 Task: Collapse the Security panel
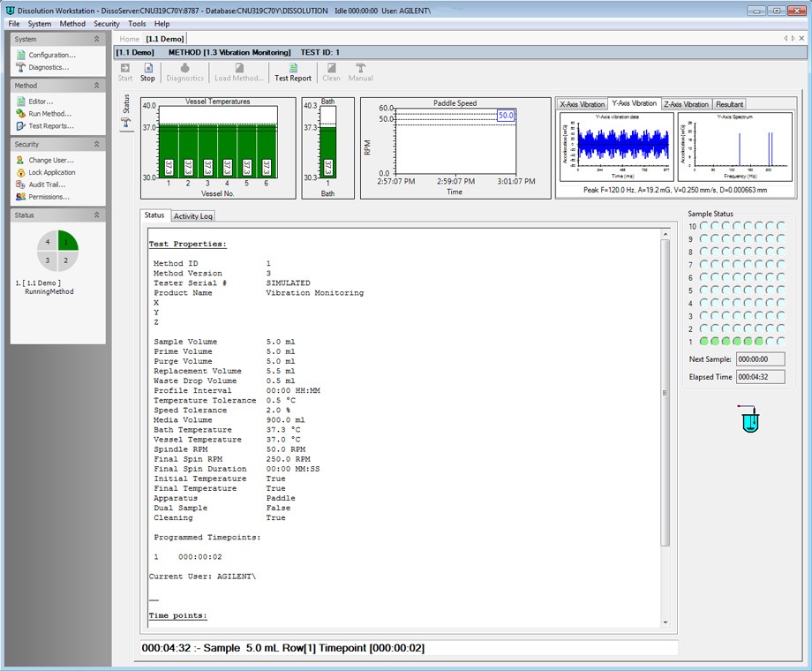(96, 144)
